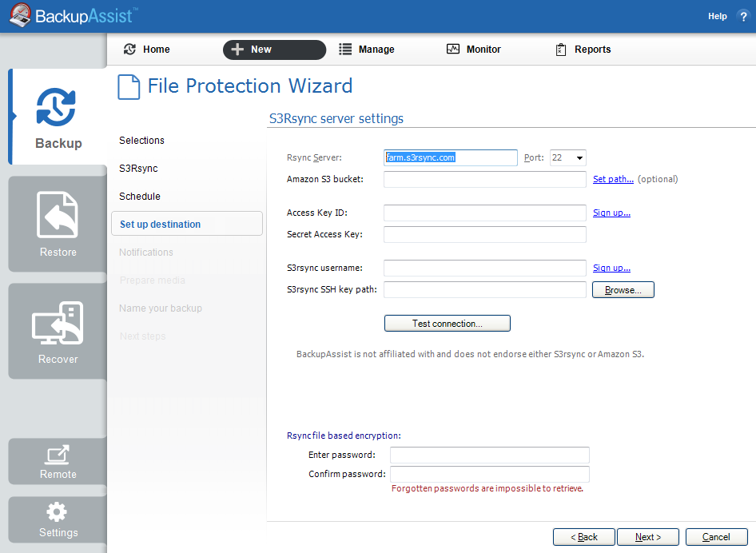Click the Monitor activity icon

[453, 50]
